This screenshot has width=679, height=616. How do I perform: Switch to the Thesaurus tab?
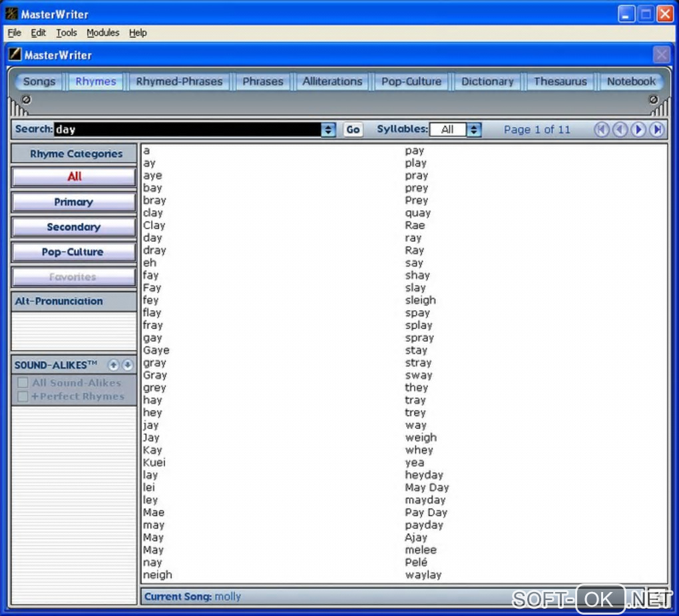pos(560,81)
